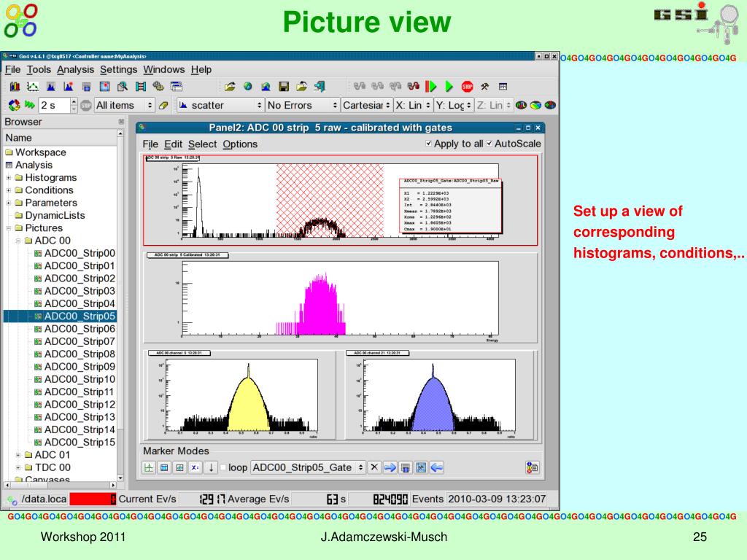Open the 'Y: Log' axis scale dropdown
Screen dimensions: 747x560
point(454,105)
